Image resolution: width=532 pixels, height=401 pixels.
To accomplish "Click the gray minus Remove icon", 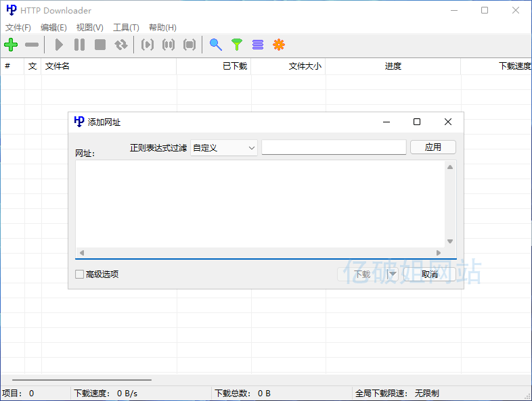I will 32,45.
